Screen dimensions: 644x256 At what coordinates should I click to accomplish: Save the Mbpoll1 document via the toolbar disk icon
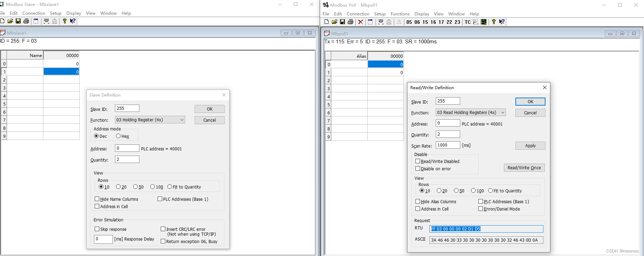click(x=342, y=22)
